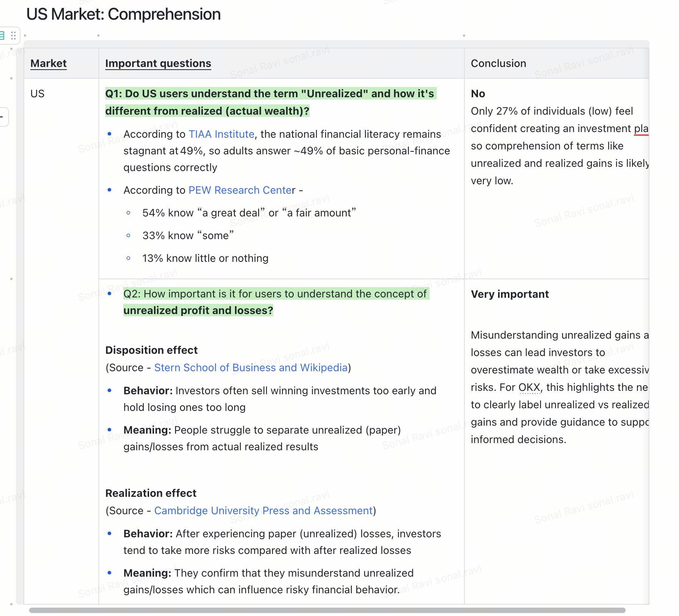Screen dimensions: 679x616
Task: Click the 'Only 27% of individuals' conclusion line
Action: [552, 111]
